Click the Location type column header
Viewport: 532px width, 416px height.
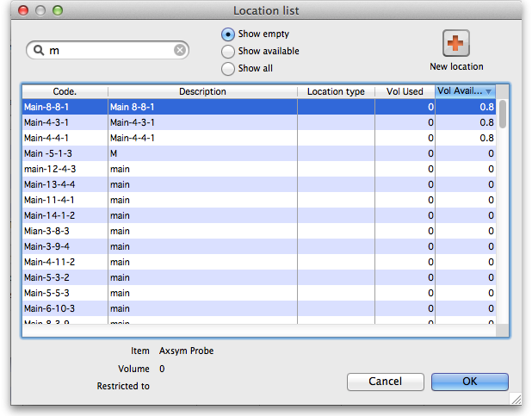336,91
